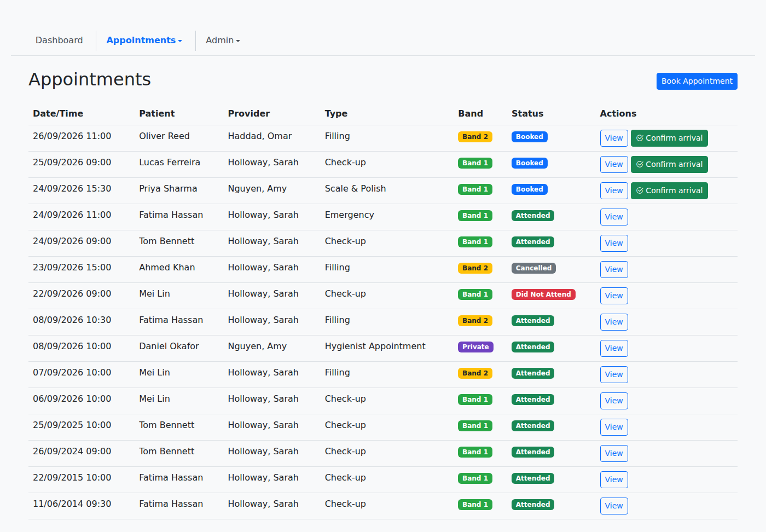View Mei Lin's 07/09/2026 filling appointment
This screenshot has height=532, width=766.
tap(614, 374)
